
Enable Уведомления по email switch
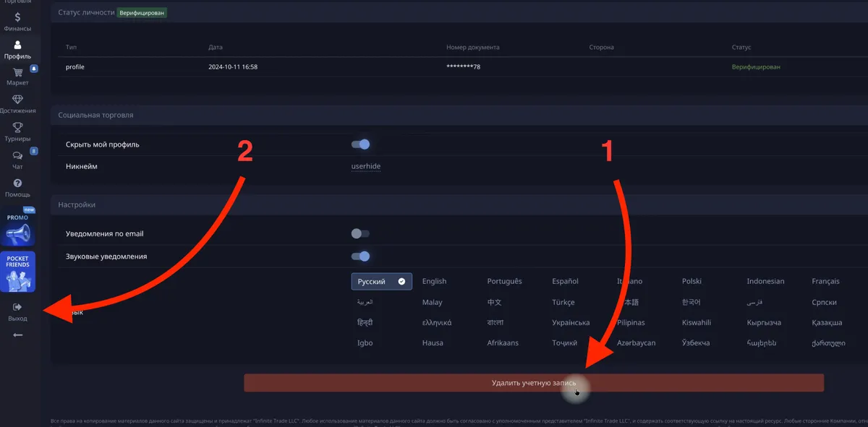point(360,234)
